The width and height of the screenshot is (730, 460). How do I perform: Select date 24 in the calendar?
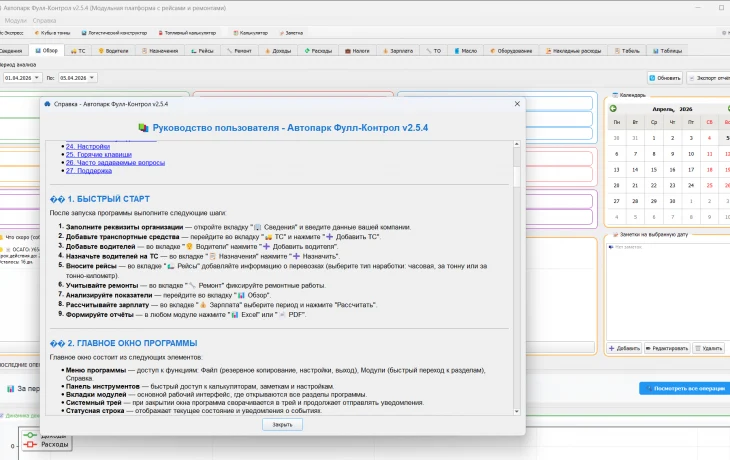[691, 185]
